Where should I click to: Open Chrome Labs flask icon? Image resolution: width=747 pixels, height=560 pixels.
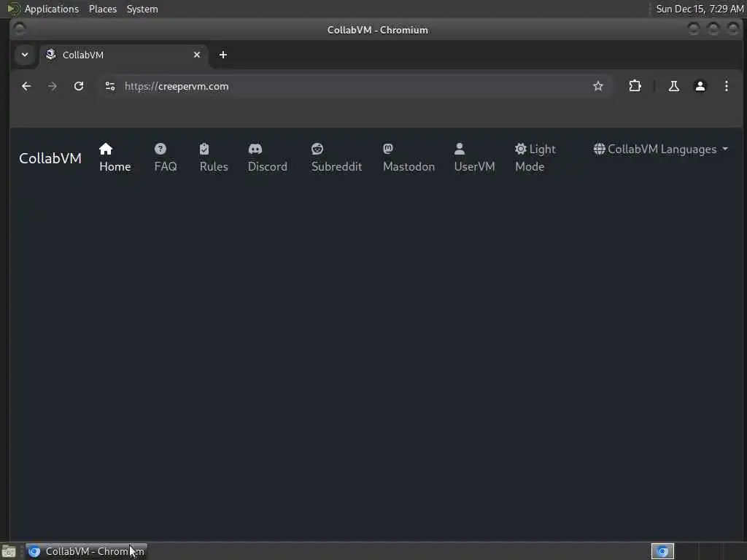673,86
